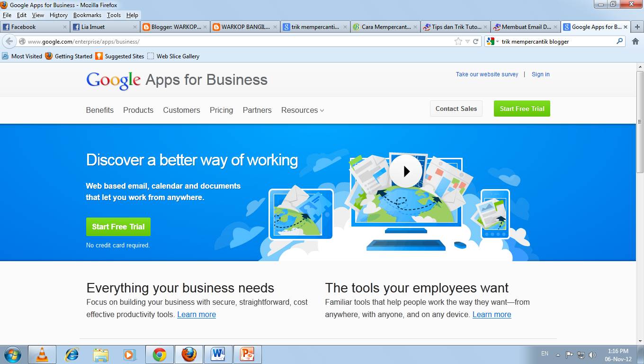Viewport: 644px width, 364px height.
Task: Open the Firefox home page icon
Action: tap(635, 41)
